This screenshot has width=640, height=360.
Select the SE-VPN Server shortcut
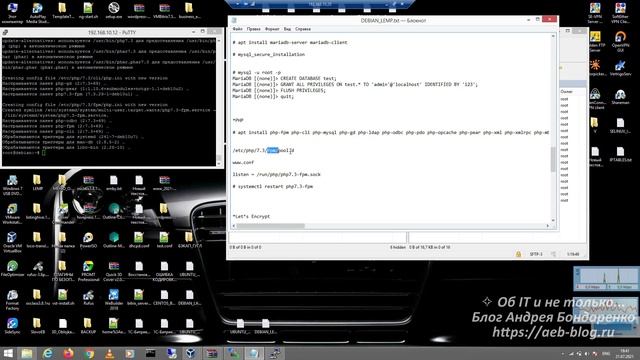pos(595,13)
